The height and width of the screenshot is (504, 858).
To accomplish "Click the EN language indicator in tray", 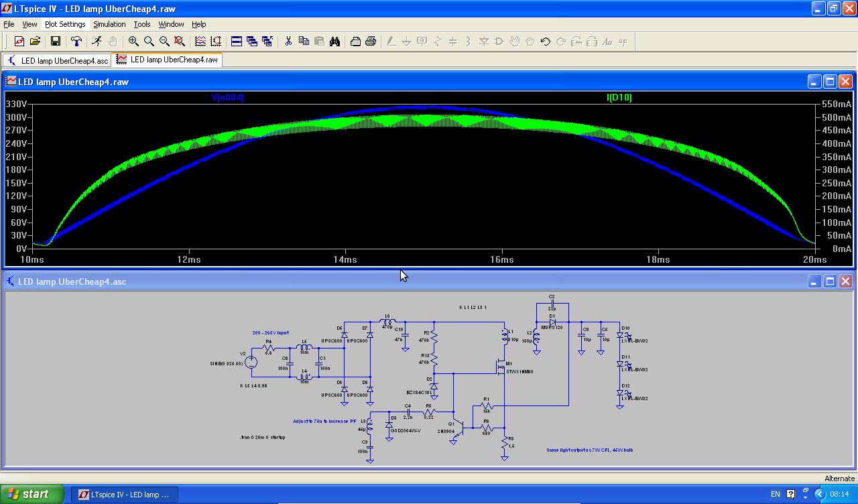I will [x=775, y=495].
